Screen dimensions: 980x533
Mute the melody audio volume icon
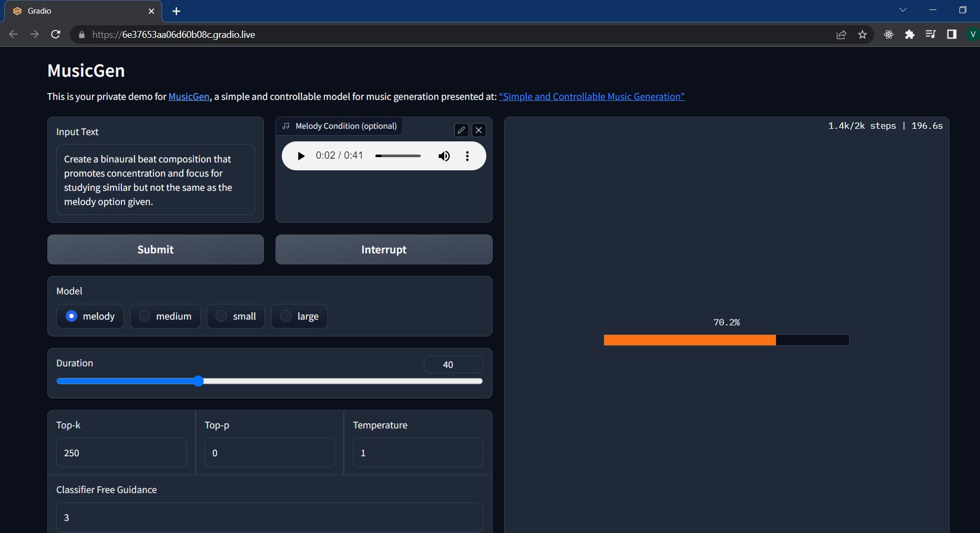coord(444,156)
